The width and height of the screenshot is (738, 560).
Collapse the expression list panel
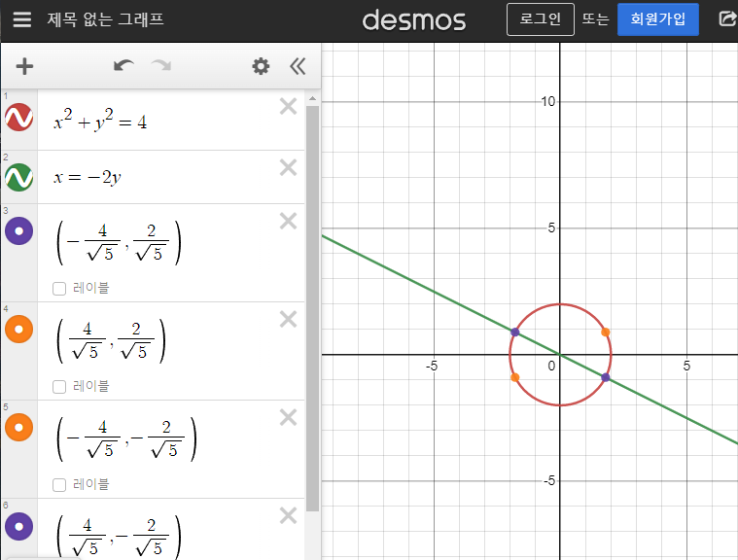point(298,66)
